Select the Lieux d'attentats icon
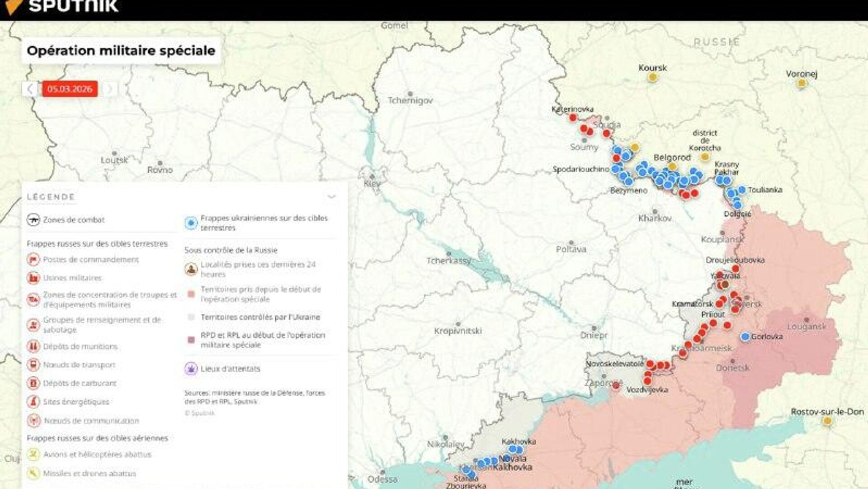This screenshot has width=868, height=489. [x=191, y=369]
